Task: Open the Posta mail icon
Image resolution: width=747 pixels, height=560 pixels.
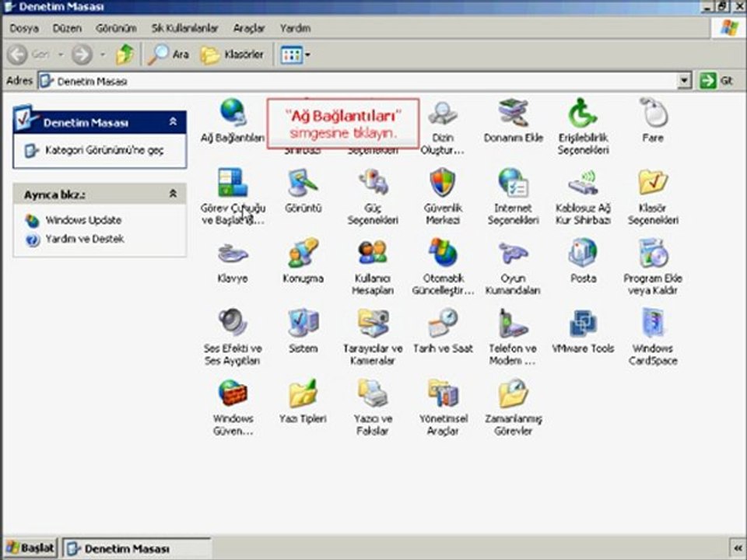Action: point(583,253)
